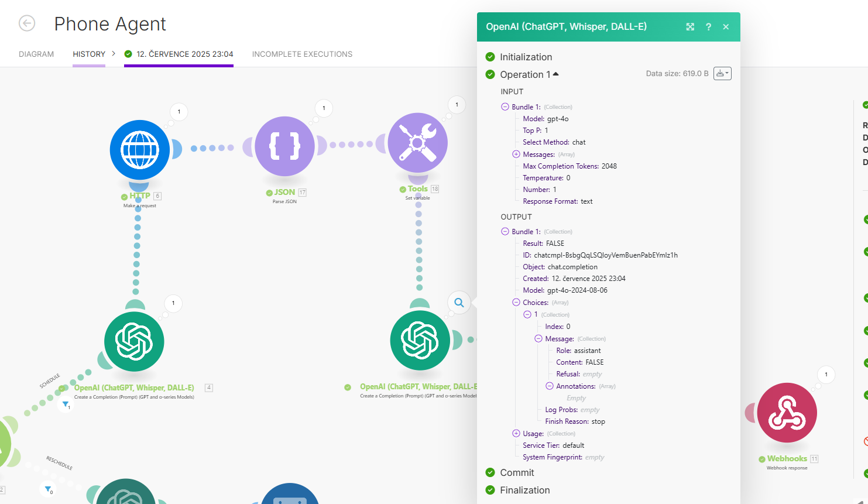
Task: Select the output 'Model: gpt-4o-2024-08-06' row
Action: click(565, 290)
